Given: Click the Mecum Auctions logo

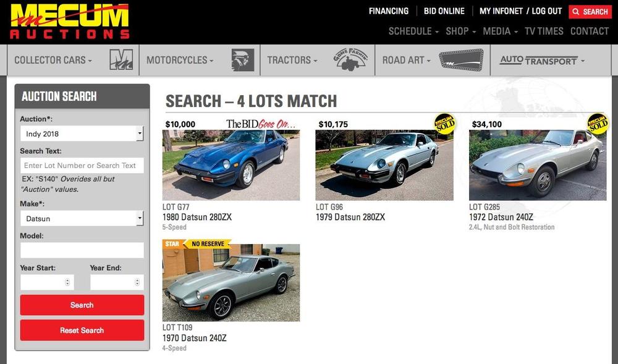Looking at the screenshot, I should pyautogui.click(x=70, y=21).
